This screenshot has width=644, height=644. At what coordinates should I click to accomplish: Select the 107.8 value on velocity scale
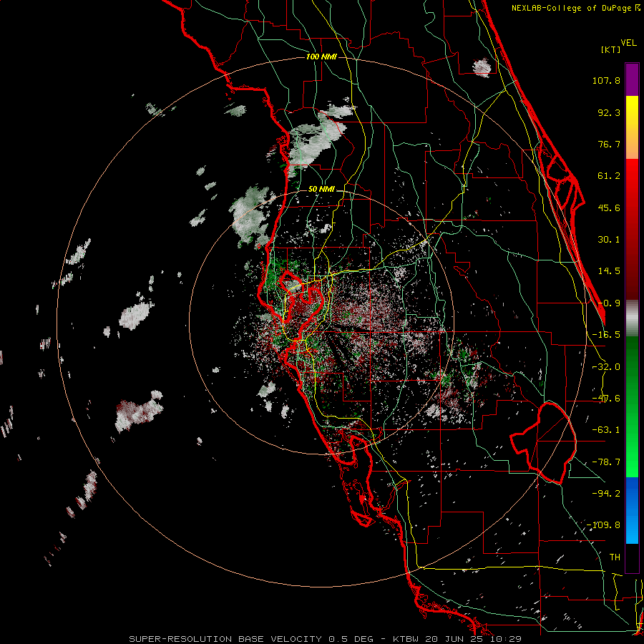pos(606,80)
